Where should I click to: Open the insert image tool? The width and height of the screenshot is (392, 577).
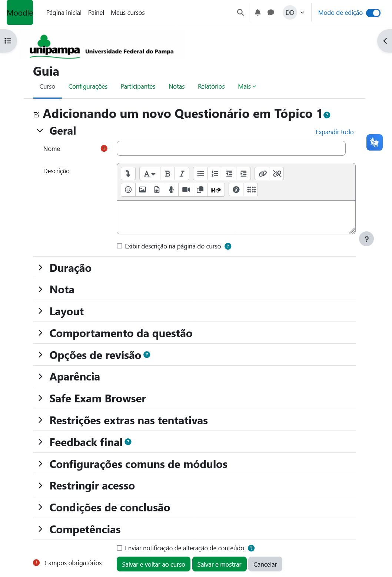click(143, 190)
